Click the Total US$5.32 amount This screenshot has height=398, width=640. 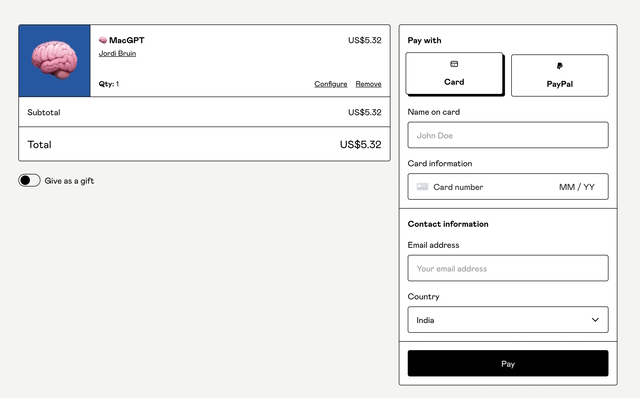tap(360, 145)
